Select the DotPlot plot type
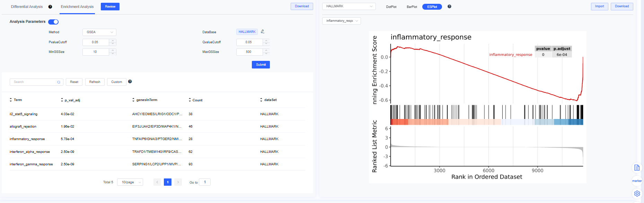Image resolution: width=644 pixels, height=203 pixels. 391,7
